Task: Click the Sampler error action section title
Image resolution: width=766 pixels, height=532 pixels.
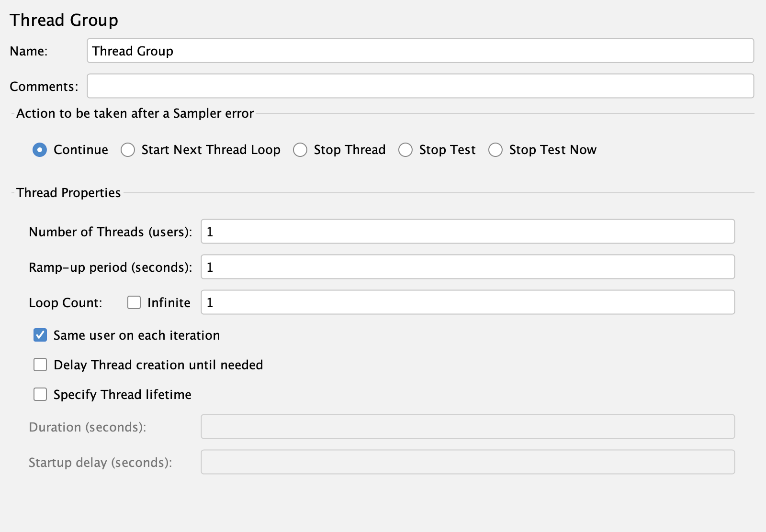Action: [x=135, y=113]
